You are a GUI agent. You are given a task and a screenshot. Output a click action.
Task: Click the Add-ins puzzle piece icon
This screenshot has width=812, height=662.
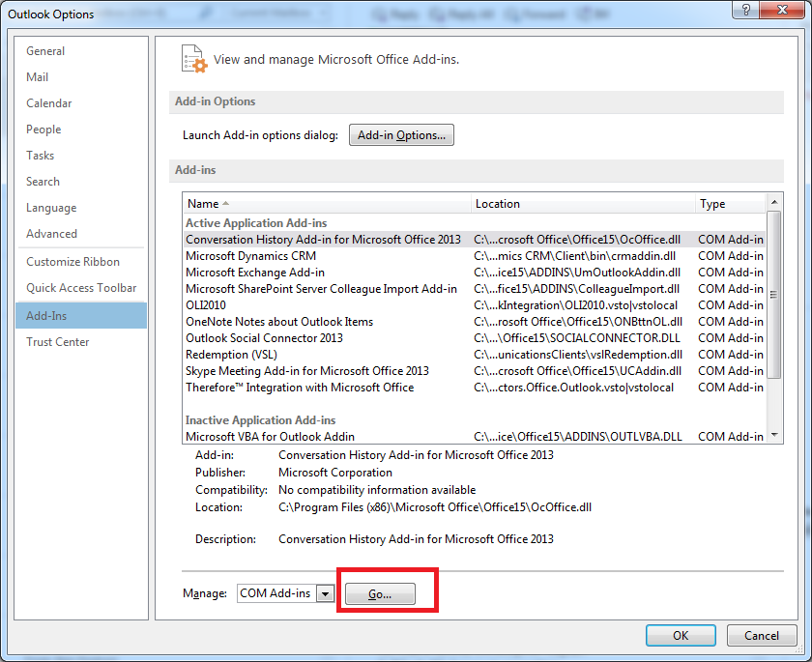pos(193,58)
